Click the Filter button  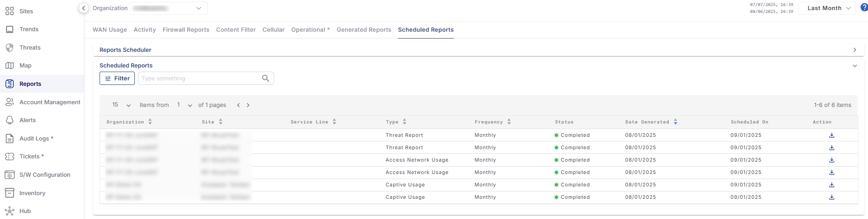(x=117, y=79)
